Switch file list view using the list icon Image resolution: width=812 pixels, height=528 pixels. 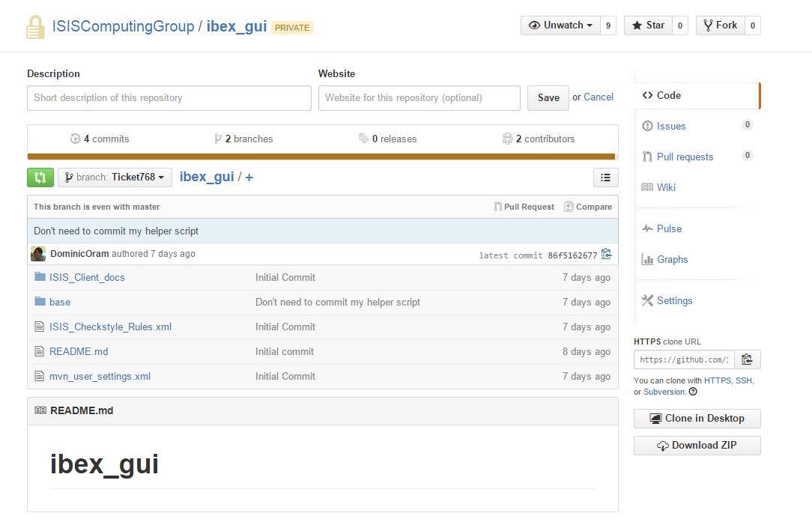(605, 177)
